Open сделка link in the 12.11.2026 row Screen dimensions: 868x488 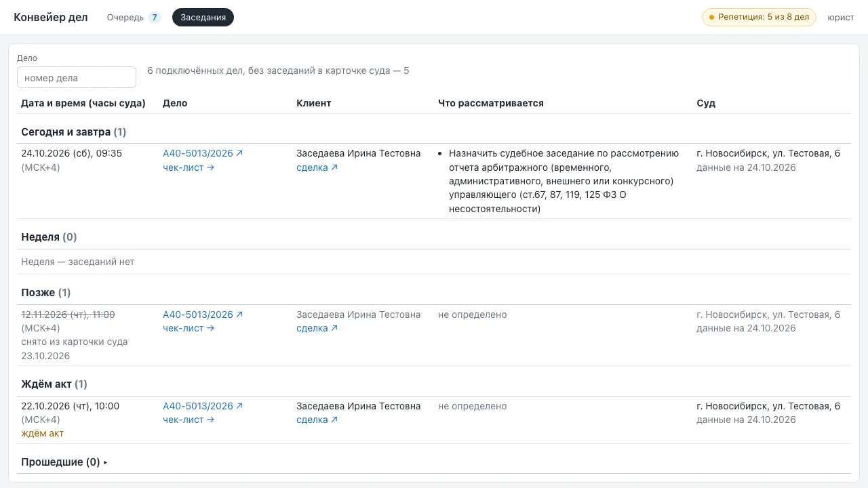[317, 328]
